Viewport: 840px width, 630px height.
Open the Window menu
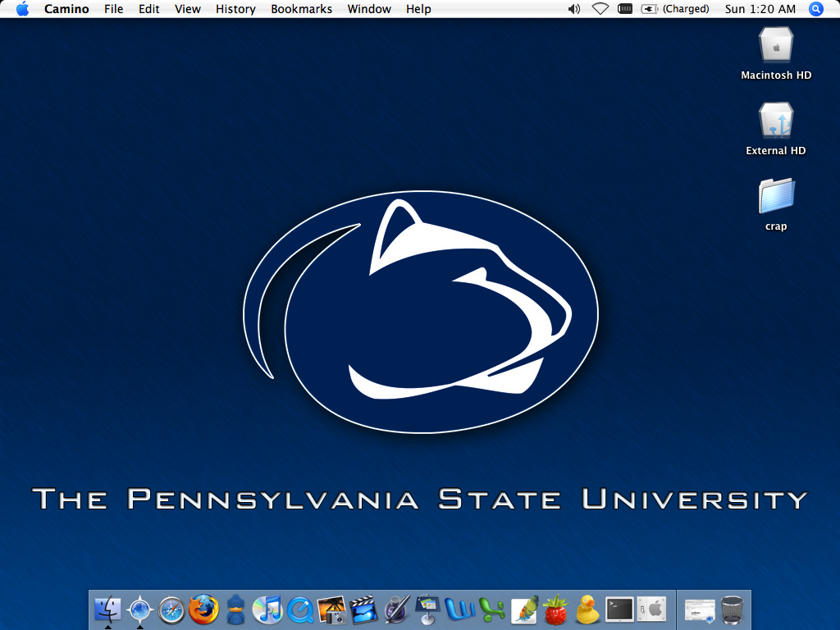[x=369, y=9]
